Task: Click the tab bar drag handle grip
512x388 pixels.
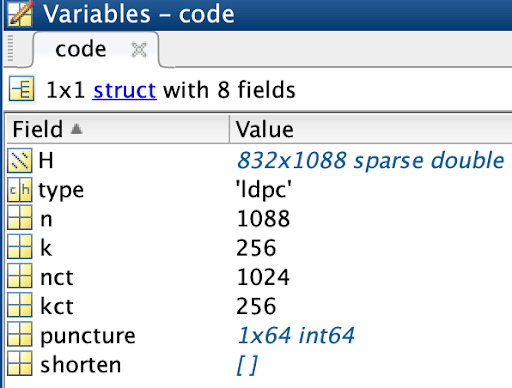Action: point(10,48)
